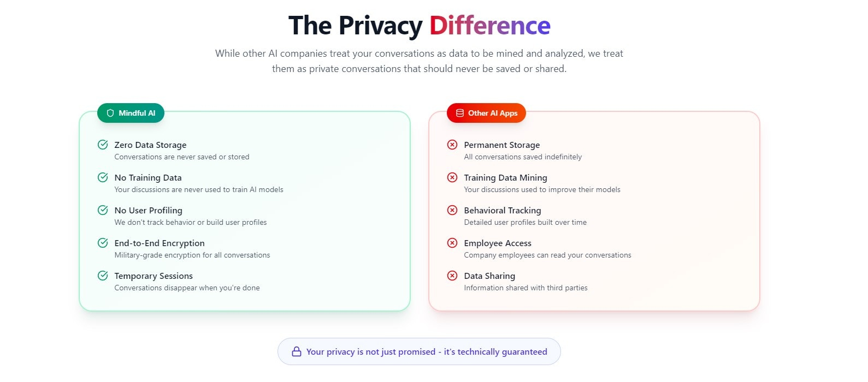This screenshot has width=868, height=382.
Task: Click the Employee Access item title
Action: coord(498,243)
